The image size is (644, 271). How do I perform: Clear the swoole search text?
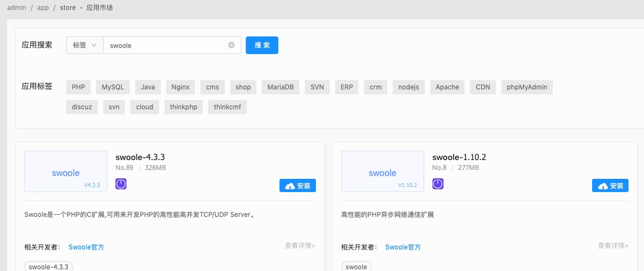pyautogui.click(x=231, y=45)
